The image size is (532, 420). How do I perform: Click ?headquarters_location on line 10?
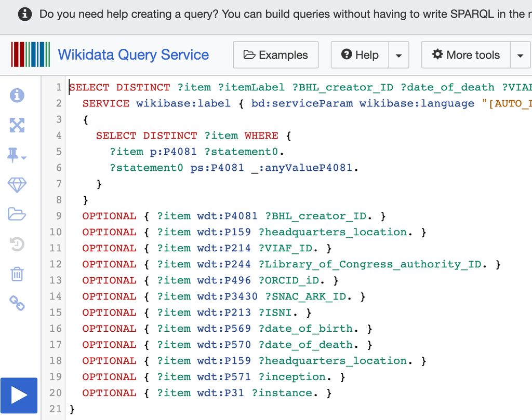coord(332,232)
